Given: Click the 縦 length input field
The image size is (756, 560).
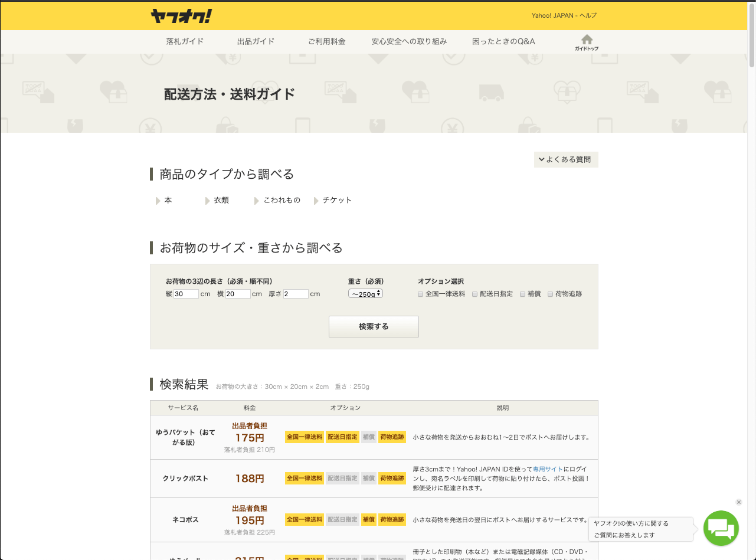Looking at the screenshot, I should click(x=186, y=294).
